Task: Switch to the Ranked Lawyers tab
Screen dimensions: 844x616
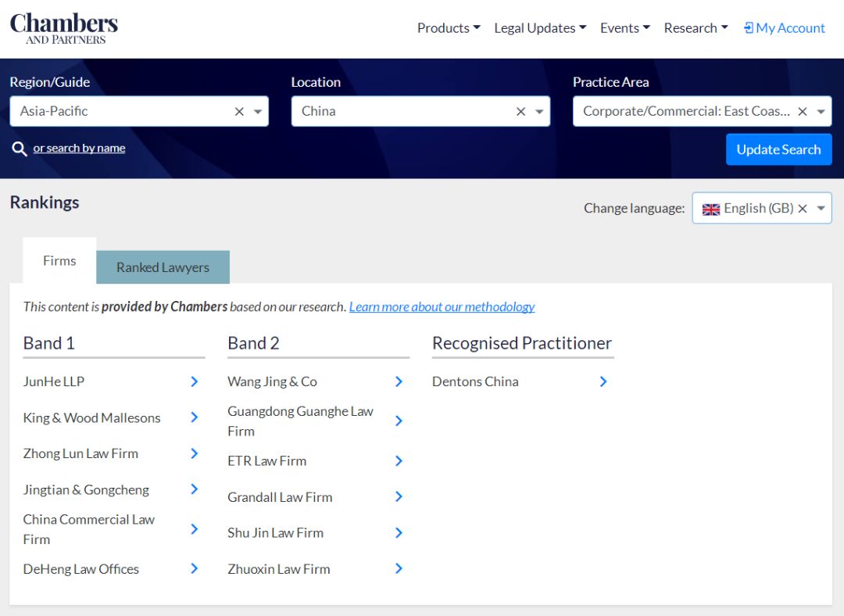Action: (163, 267)
